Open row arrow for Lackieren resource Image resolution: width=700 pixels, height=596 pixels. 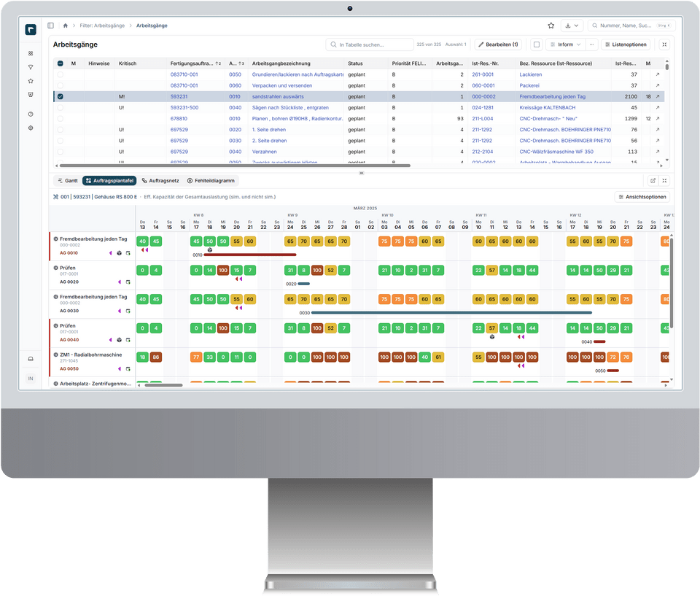(x=658, y=74)
